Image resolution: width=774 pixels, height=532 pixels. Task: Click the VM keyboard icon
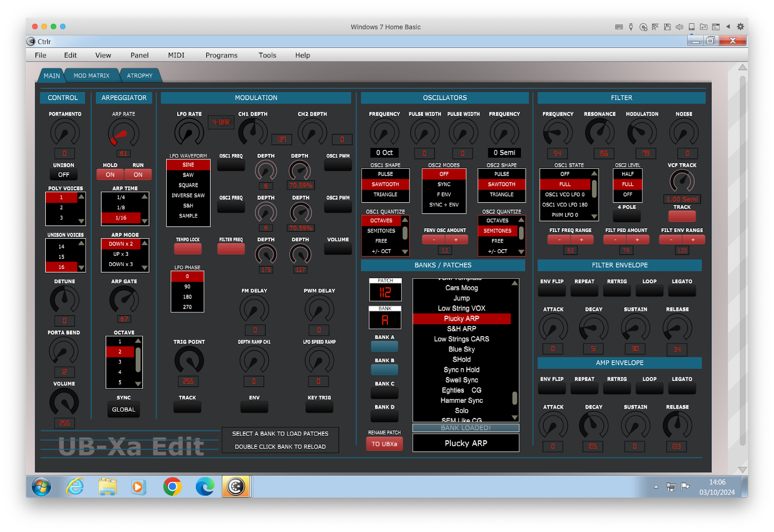point(619,27)
